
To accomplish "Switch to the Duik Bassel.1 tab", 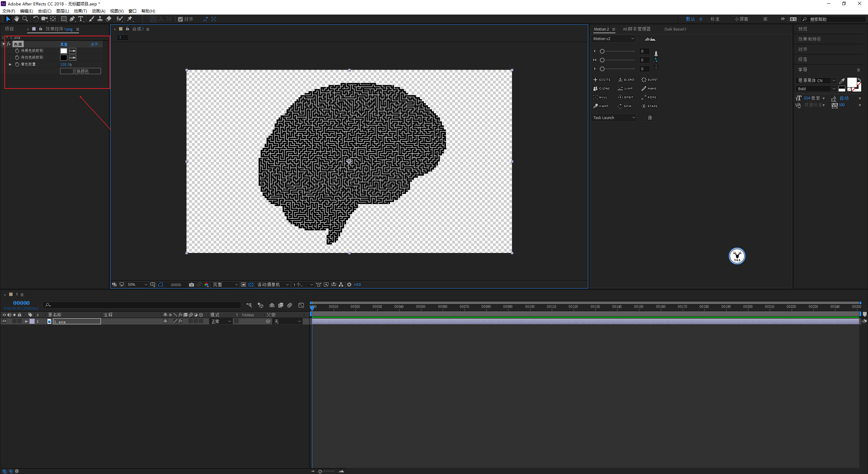I will (675, 29).
